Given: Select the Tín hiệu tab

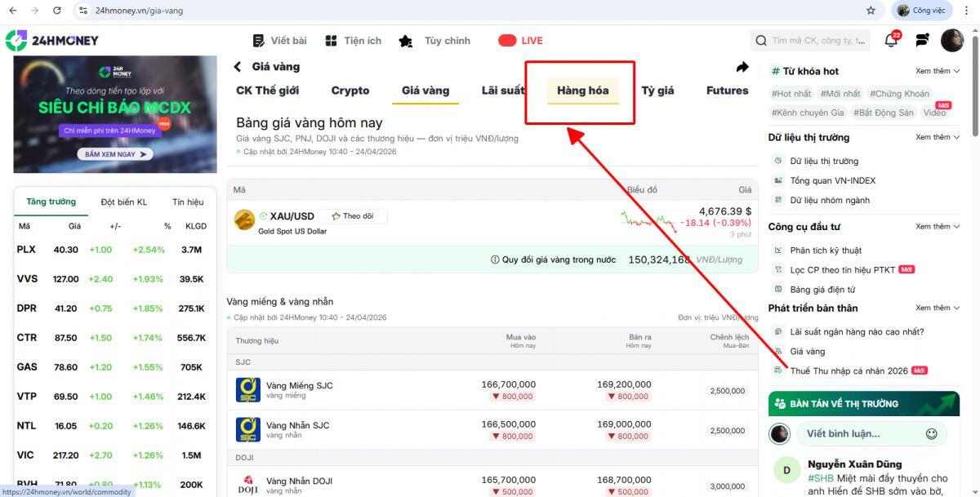Looking at the screenshot, I should pos(188,202).
